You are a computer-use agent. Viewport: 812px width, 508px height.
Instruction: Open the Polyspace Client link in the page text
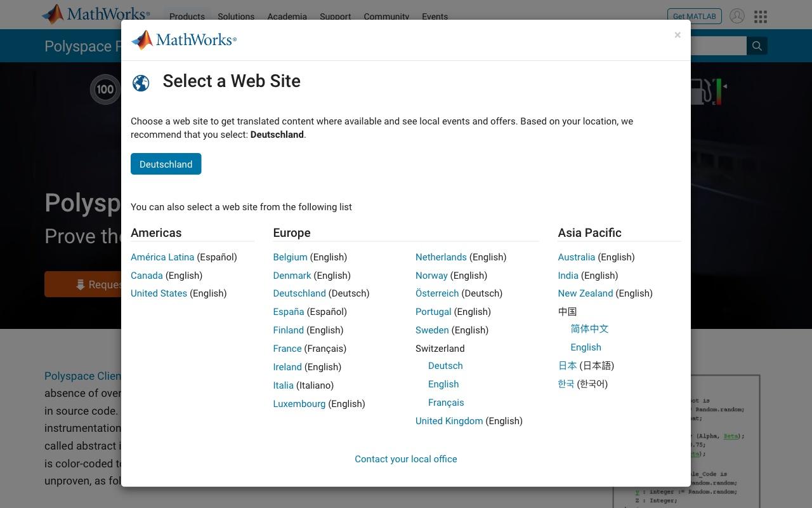[x=82, y=376]
